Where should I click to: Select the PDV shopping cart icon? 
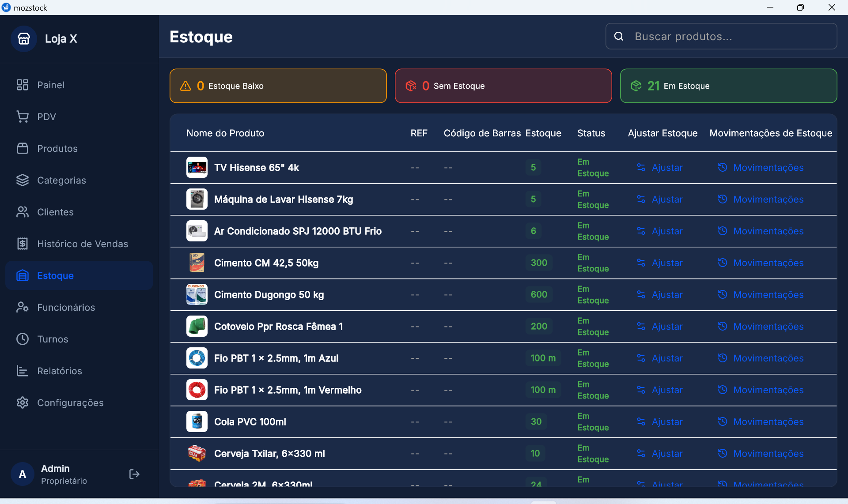tap(23, 116)
